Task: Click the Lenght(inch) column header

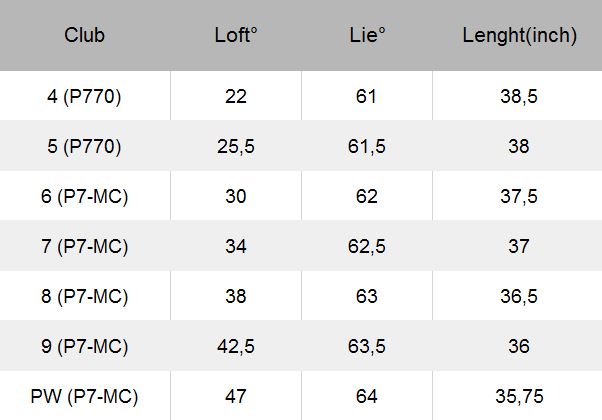Action: coord(519,35)
